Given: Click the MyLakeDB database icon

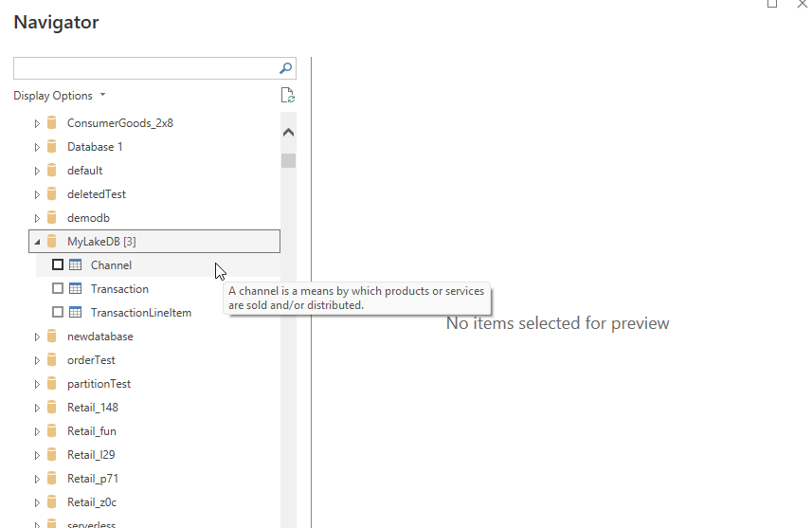Looking at the screenshot, I should (52, 242).
